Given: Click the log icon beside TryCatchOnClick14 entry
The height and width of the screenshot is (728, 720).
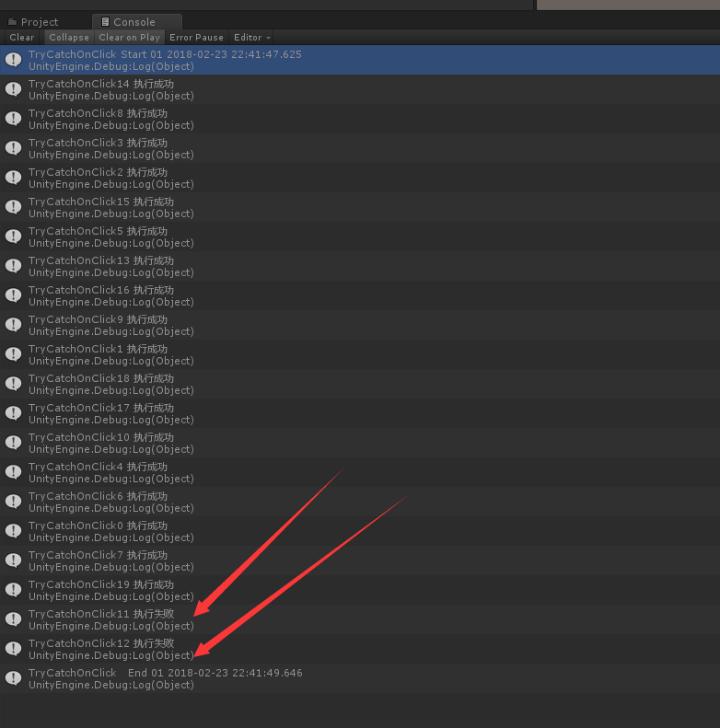Looking at the screenshot, I should pyautogui.click(x=13, y=89).
